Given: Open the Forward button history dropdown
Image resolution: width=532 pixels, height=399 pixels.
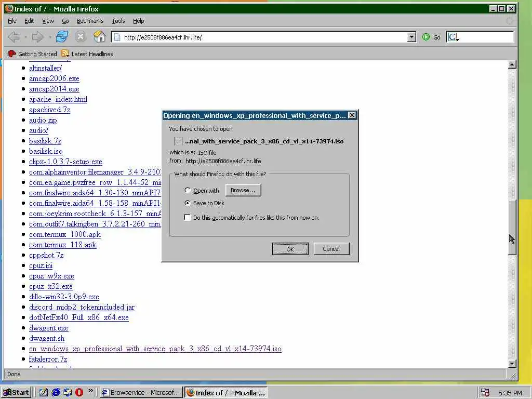Looking at the screenshot, I should click(50, 37).
